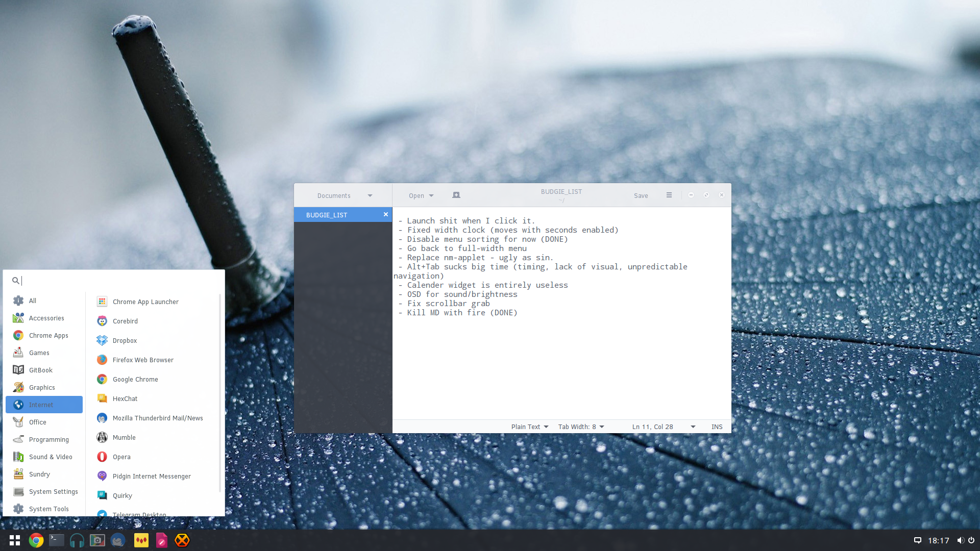
Task: Click the 18:17 clock in the panel
Action: (x=939, y=540)
